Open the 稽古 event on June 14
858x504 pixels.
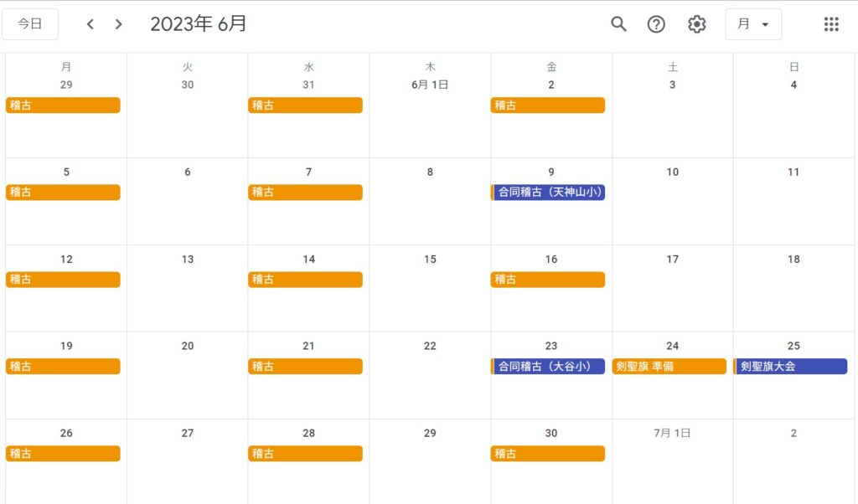[x=306, y=280]
